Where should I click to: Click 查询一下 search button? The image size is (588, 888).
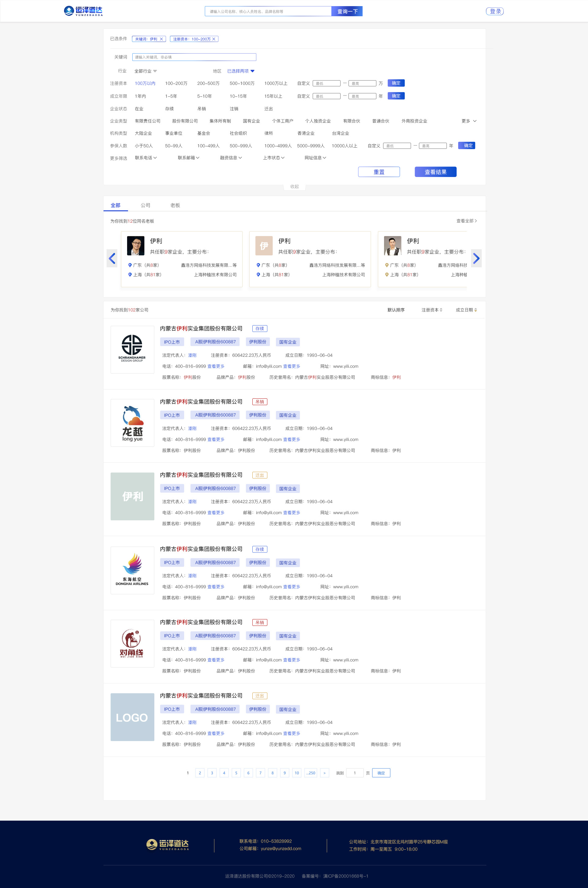[x=347, y=11]
